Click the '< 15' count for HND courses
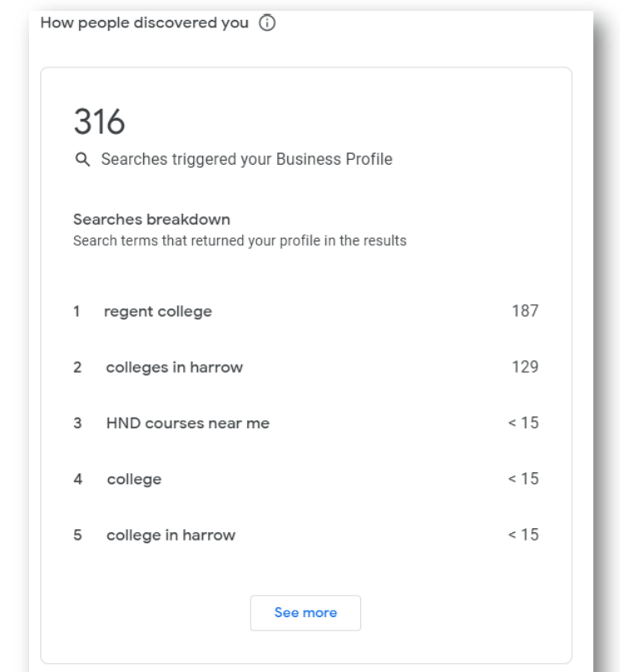The image size is (620, 672). click(x=523, y=423)
